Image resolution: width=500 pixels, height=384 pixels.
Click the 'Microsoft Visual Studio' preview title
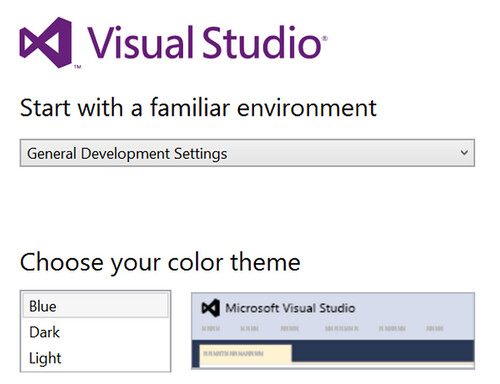[290, 308]
